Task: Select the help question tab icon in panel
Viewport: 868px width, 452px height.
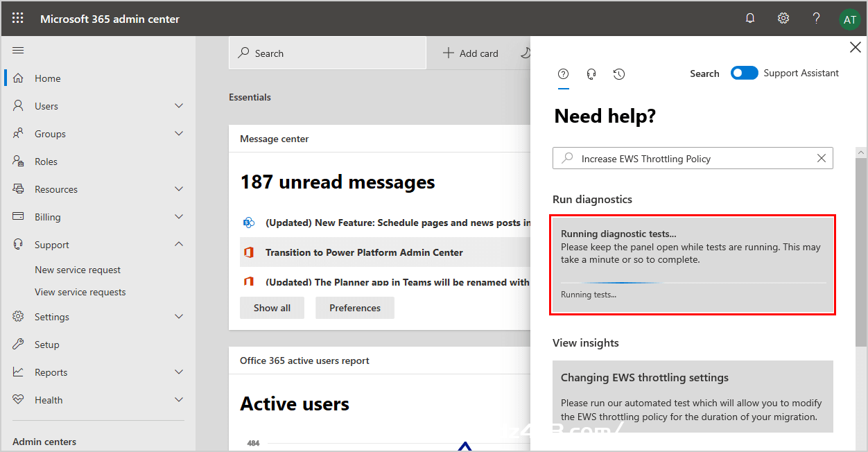Action: [564, 73]
